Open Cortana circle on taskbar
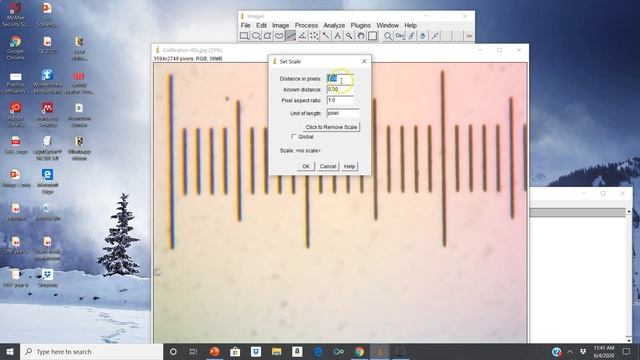 [173, 351]
